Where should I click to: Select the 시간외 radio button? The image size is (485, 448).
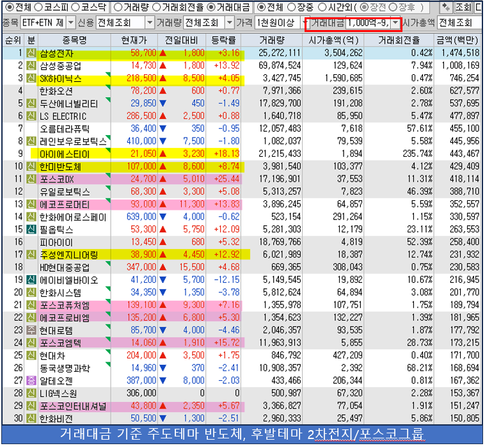(322, 7)
